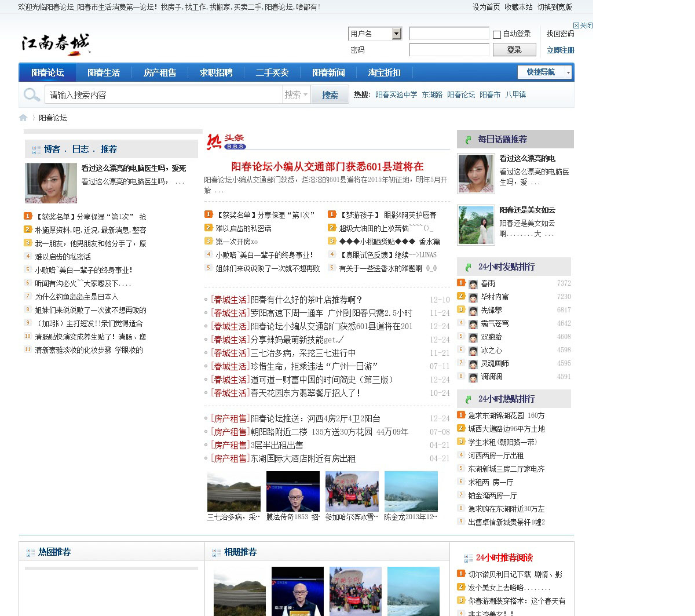Click the avatar icon next to 春雨
695x616 pixels.
click(473, 284)
